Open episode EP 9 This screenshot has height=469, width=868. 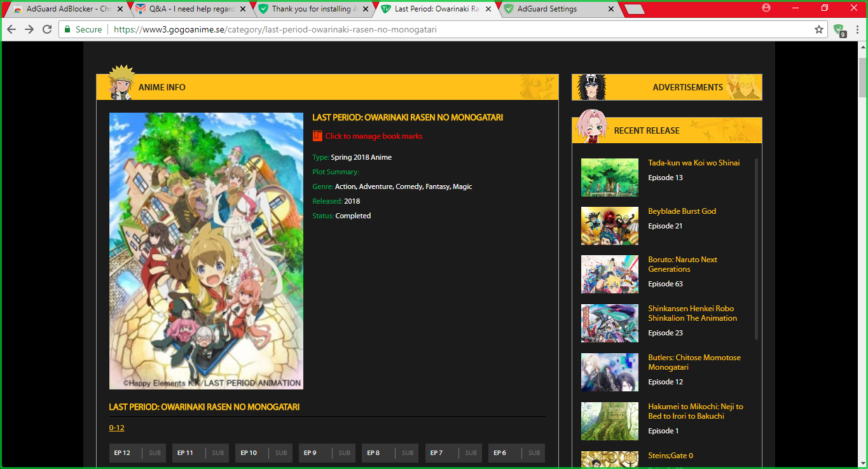[327, 453]
